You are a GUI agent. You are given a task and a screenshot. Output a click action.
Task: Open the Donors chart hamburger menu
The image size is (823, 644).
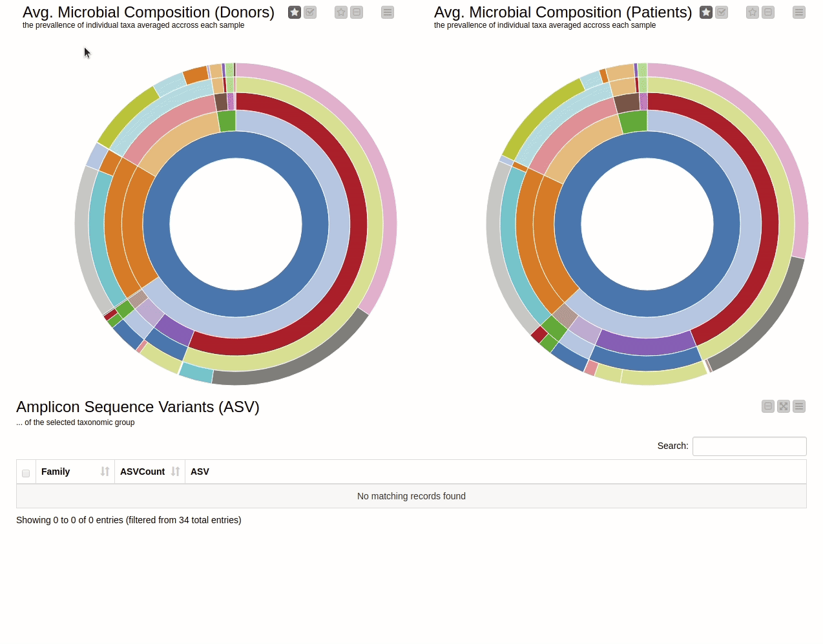[388, 12]
